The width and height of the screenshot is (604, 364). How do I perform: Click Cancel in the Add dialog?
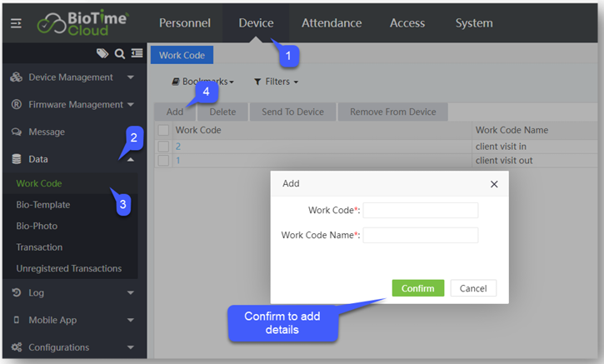(473, 288)
